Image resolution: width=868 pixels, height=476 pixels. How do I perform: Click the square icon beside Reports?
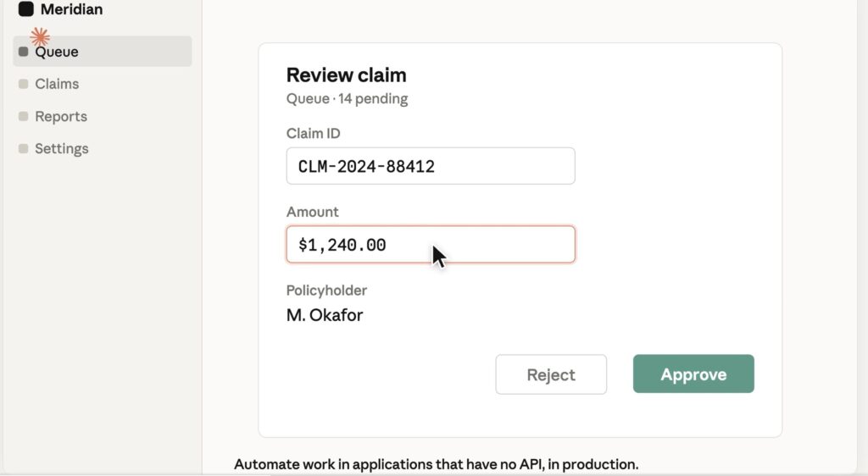coord(23,116)
